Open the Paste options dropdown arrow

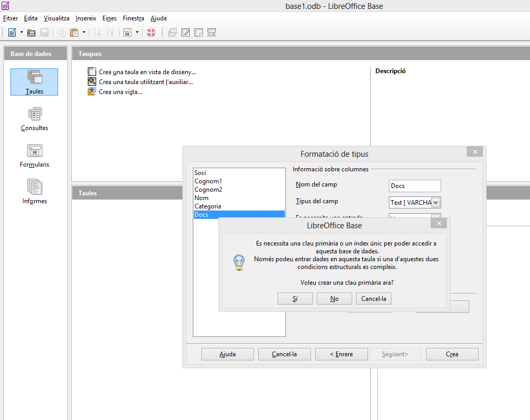[84, 32]
